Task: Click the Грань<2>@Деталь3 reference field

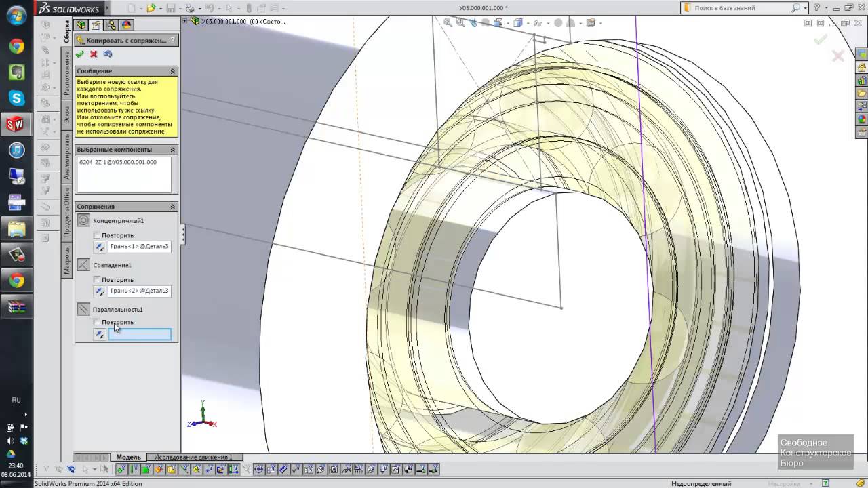Action: 140,291
